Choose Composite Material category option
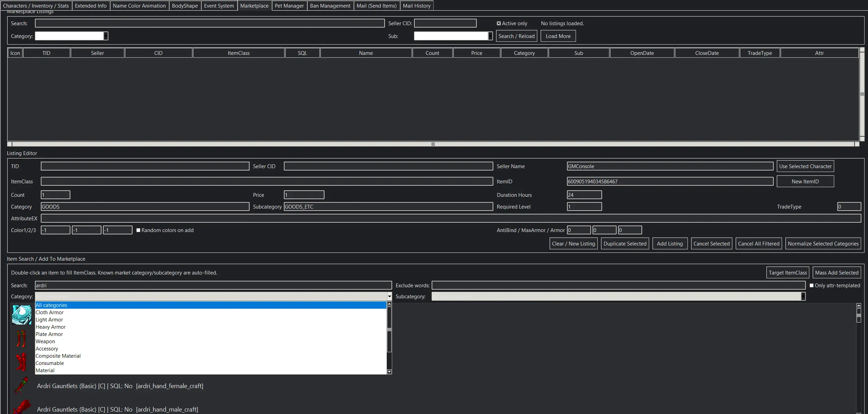 pos(211,356)
